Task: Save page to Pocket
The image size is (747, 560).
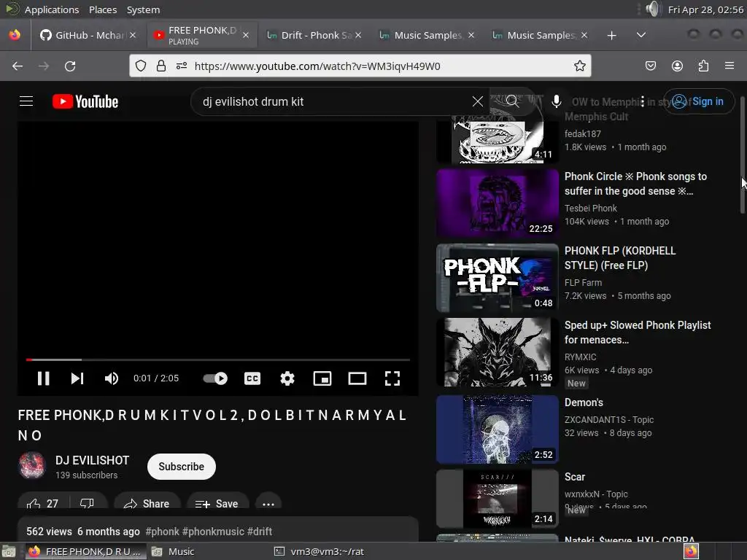Action: point(651,66)
